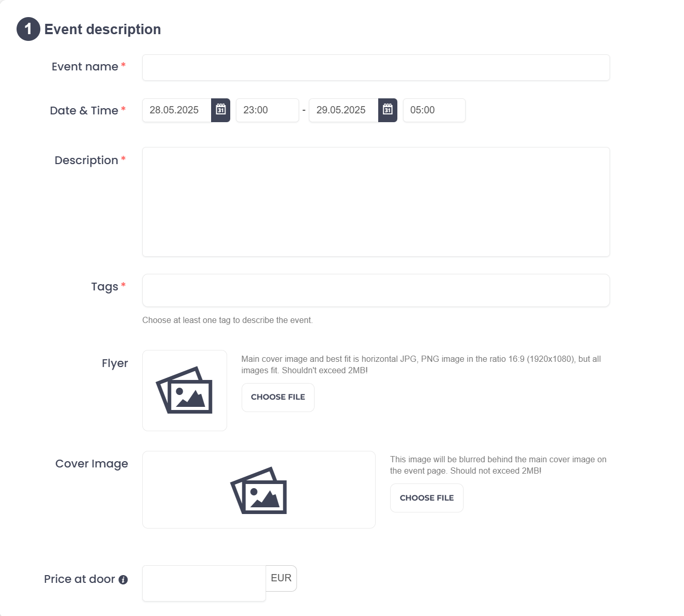This screenshot has width=684, height=616.
Task: Click the Flyer image placeholder icon
Action: coord(185,390)
